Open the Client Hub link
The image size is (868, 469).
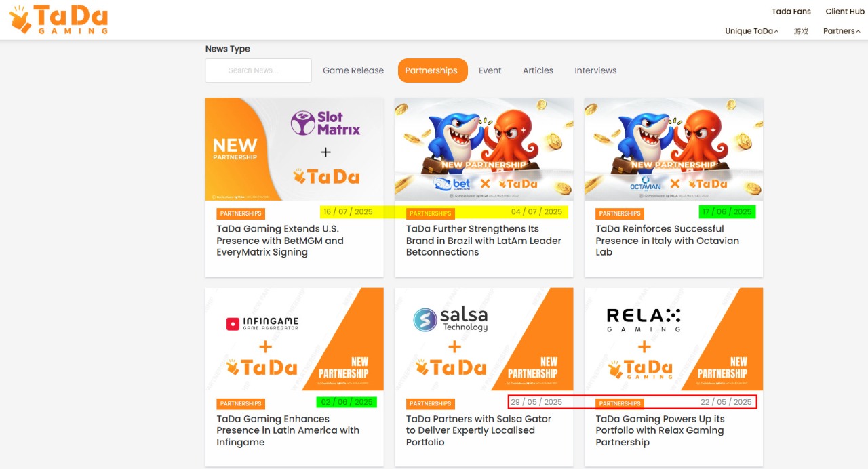(845, 12)
